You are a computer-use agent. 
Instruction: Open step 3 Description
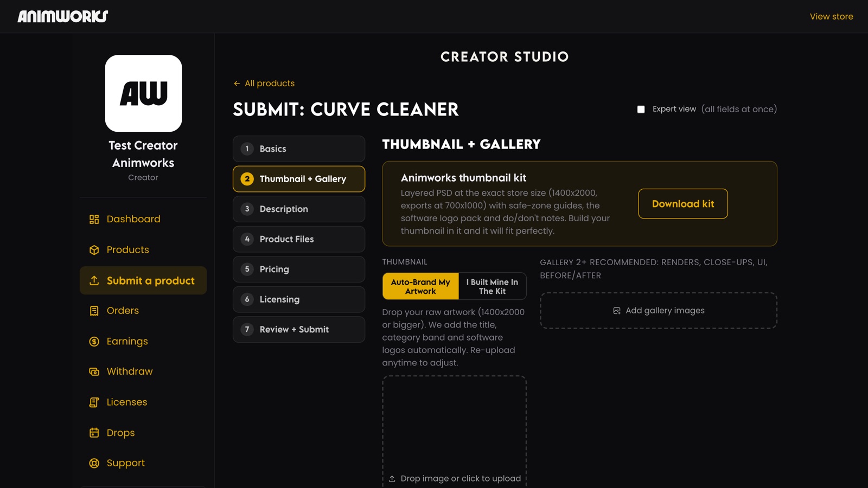tap(299, 209)
